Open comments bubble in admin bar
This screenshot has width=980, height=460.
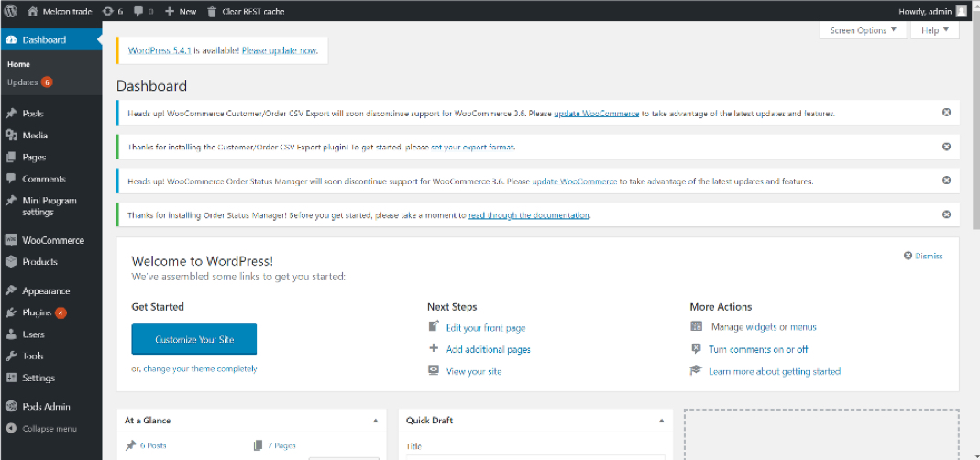coord(143,11)
